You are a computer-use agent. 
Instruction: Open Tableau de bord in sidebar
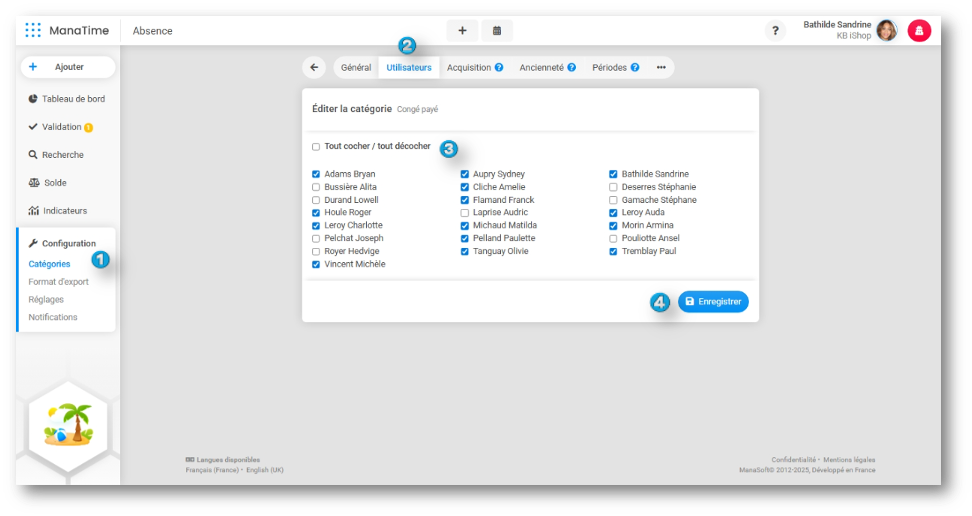click(x=67, y=99)
